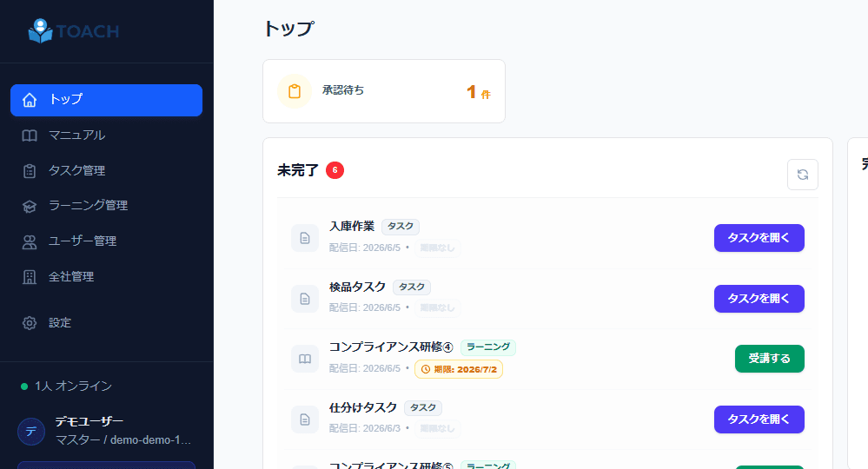The height and width of the screenshot is (469, 868).
Task: Click the 検品タスク title
Action: (x=358, y=287)
